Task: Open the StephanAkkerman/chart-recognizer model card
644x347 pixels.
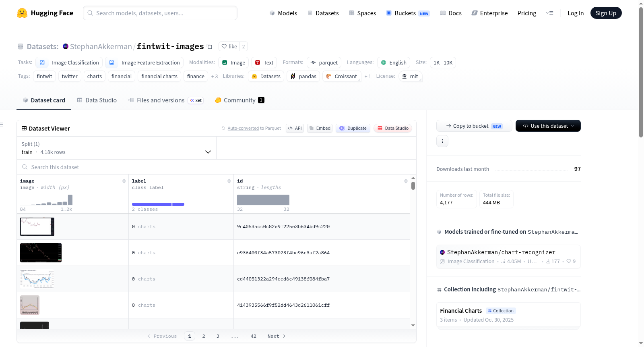Action: [508, 256]
